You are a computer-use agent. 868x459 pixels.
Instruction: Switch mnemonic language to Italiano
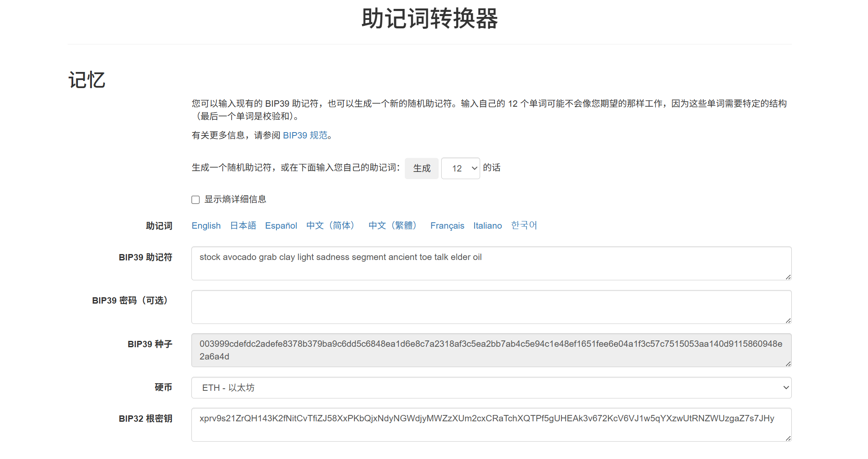tap(487, 226)
